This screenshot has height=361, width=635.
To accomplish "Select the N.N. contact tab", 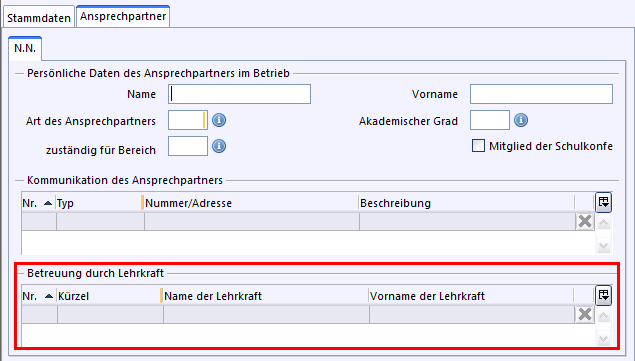I will pyautogui.click(x=25, y=48).
